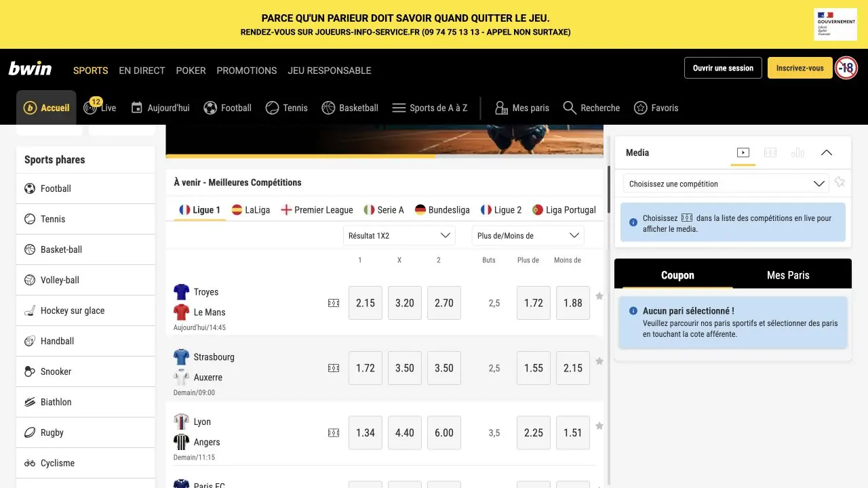Collapse the Media panel with the chevron
The image size is (868, 488).
[x=827, y=152]
